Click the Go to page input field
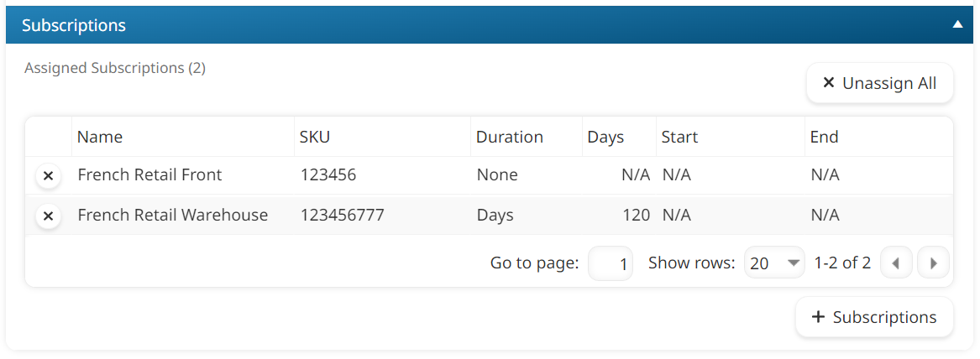The height and width of the screenshot is (359, 980). (611, 263)
